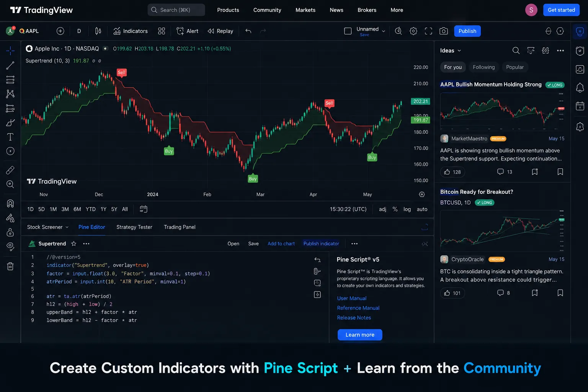Open the icons and emoji tool
Image resolution: width=588 pixels, height=392 pixels.
coord(10,151)
